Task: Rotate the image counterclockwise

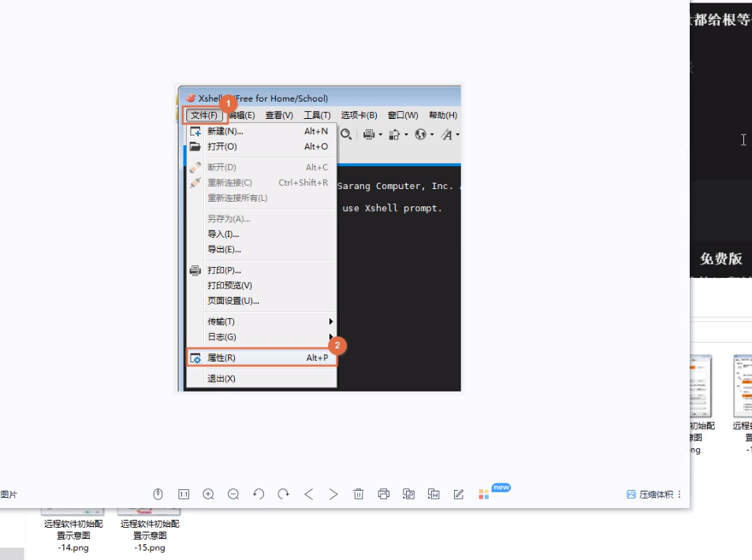Action: click(259, 494)
